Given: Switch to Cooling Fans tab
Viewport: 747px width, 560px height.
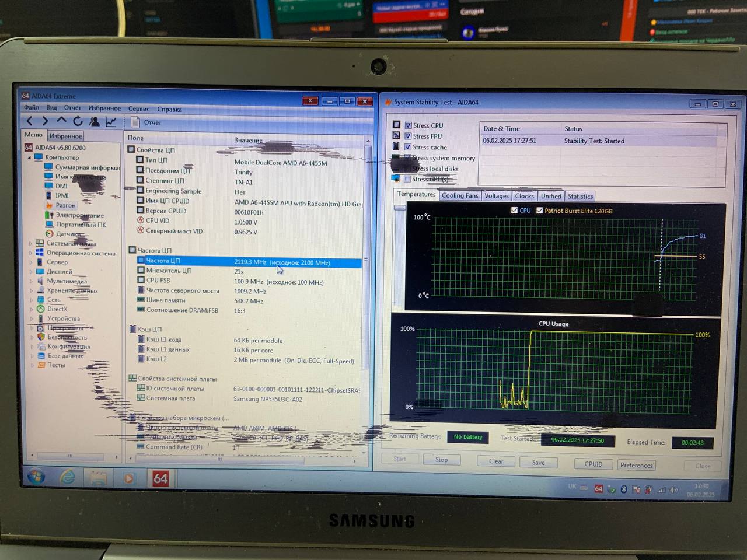Looking at the screenshot, I should point(460,195).
